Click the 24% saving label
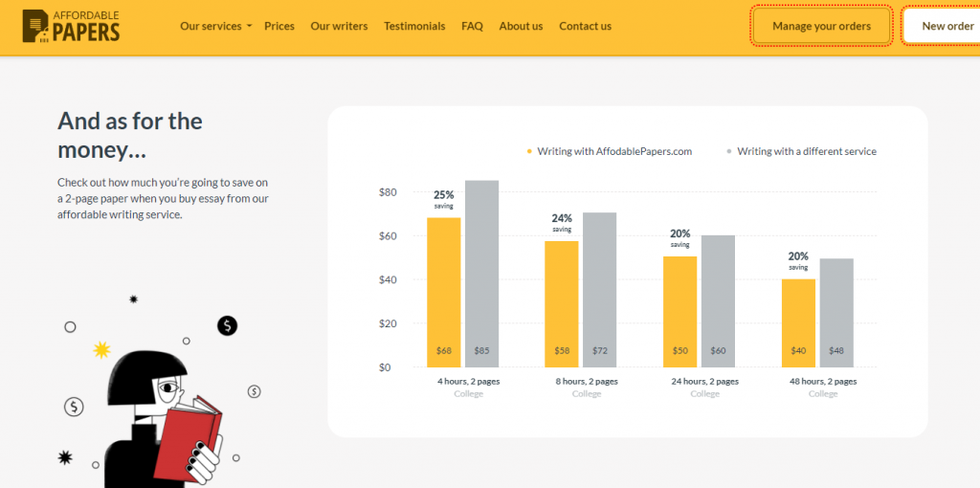The image size is (980, 488). (x=562, y=222)
